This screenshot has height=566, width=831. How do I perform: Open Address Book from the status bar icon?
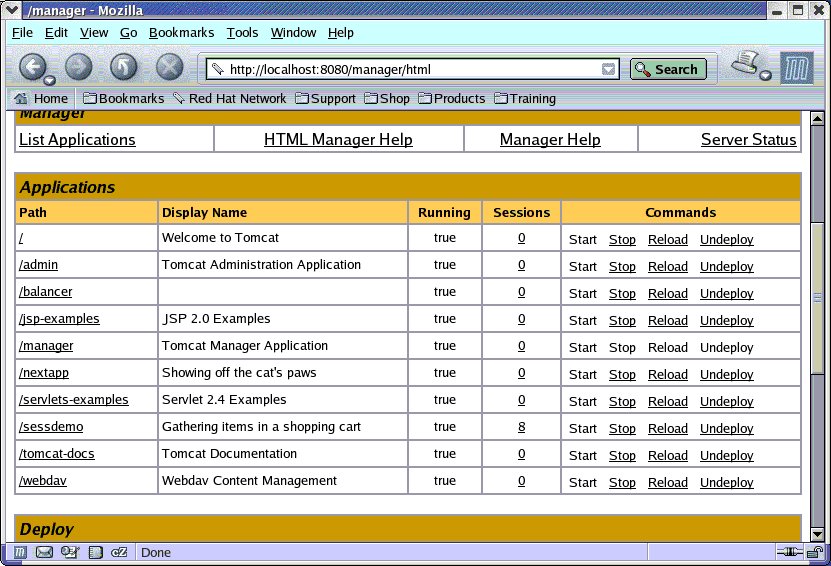[x=95, y=553]
